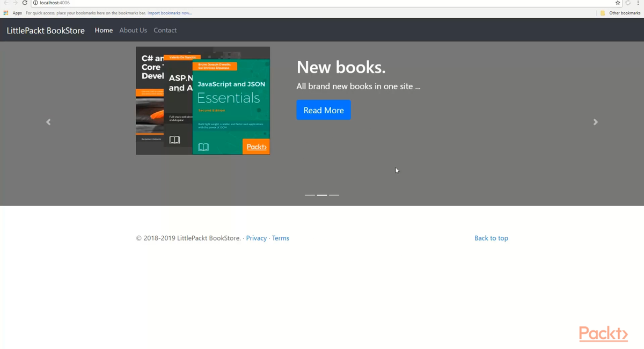The width and height of the screenshot is (644, 349).
Task: Go back using the browser back arrow
Action: point(6,3)
